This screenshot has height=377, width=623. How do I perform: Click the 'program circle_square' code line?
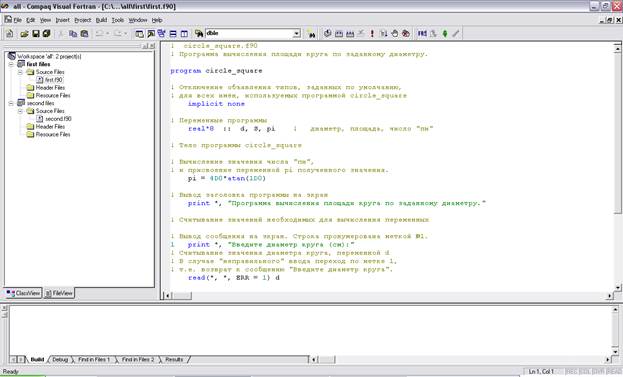click(216, 71)
